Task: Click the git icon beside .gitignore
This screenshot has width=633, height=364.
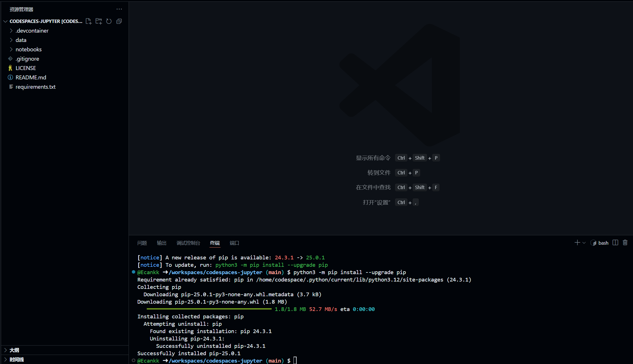Action: click(11, 59)
